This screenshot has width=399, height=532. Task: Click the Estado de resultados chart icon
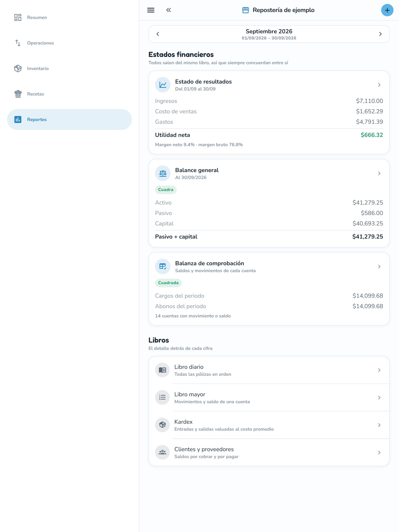point(163,85)
